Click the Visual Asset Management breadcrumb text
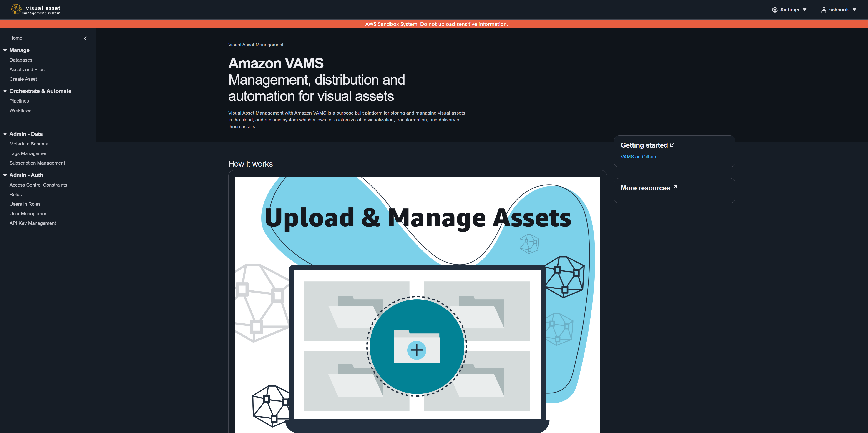 point(256,45)
